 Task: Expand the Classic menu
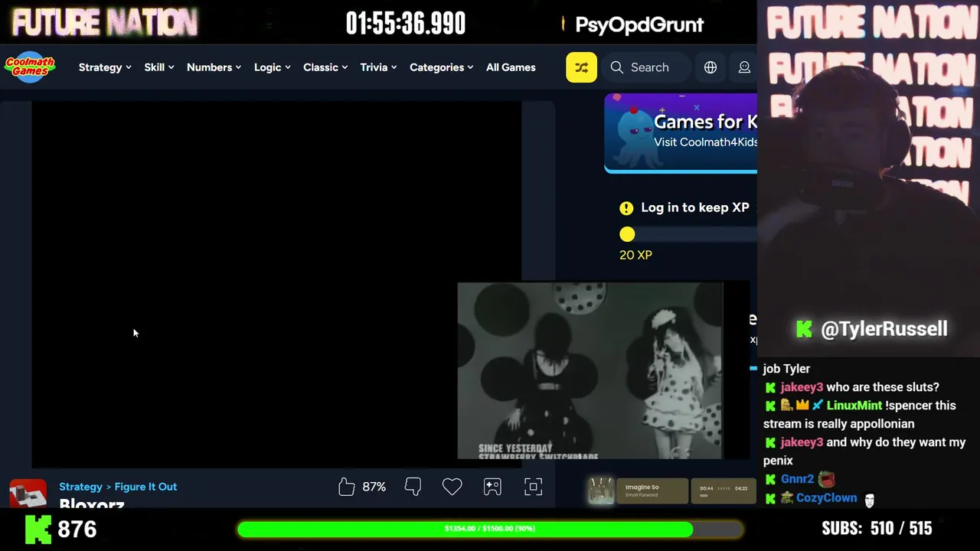click(x=325, y=67)
